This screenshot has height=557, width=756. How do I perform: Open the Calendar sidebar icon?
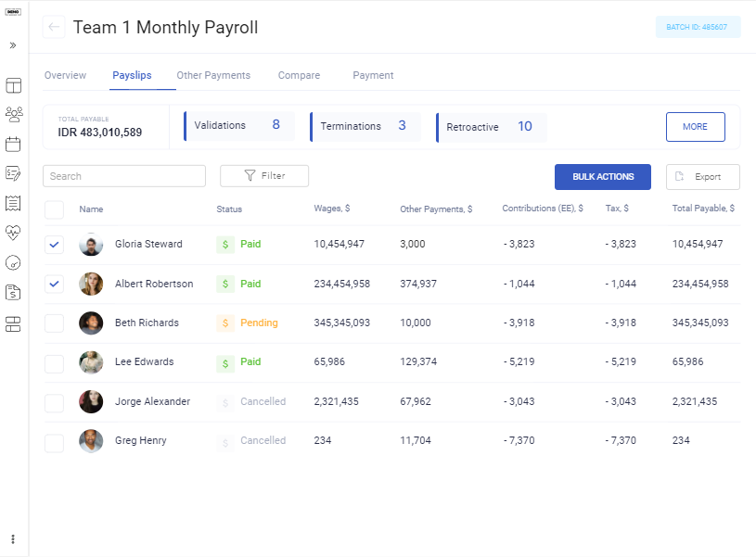coord(13,143)
